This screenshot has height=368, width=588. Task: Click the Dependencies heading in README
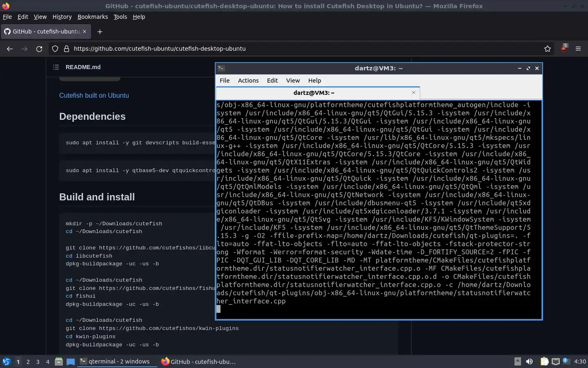tap(92, 117)
